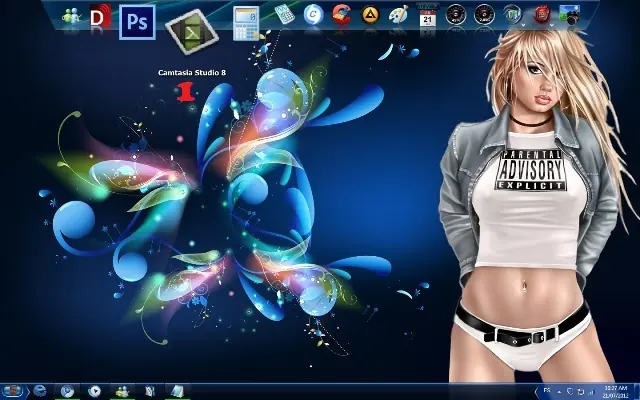Click the red round icon near dock end
The height and width of the screenshot is (400, 640).
(x=541, y=14)
